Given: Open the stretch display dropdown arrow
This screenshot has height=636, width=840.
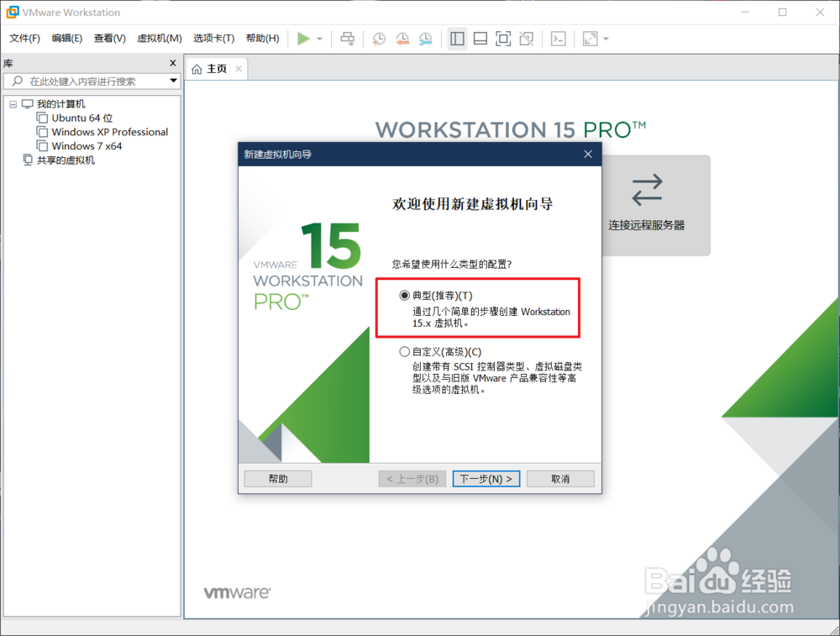Looking at the screenshot, I should pyautogui.click(x=606, y=39).
